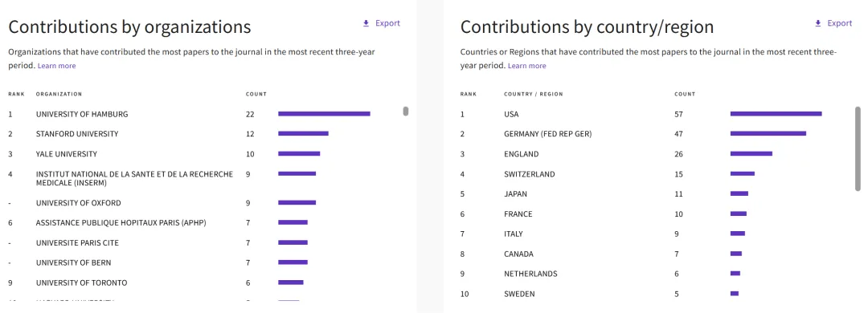The height and width of the screenshot is (313, 868).
Task: Click Export link for country/region panel
Action: click(840, 23)
